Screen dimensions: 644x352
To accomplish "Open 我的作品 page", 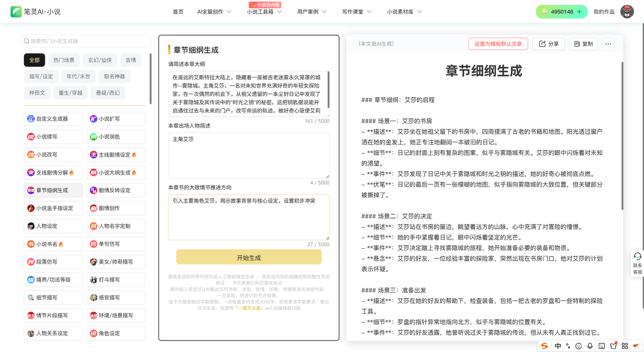I will 604,12.
